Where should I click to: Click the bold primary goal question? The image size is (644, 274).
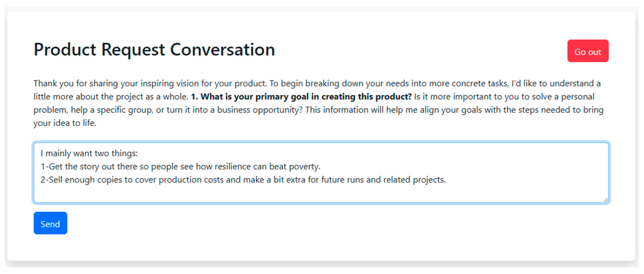301,97
